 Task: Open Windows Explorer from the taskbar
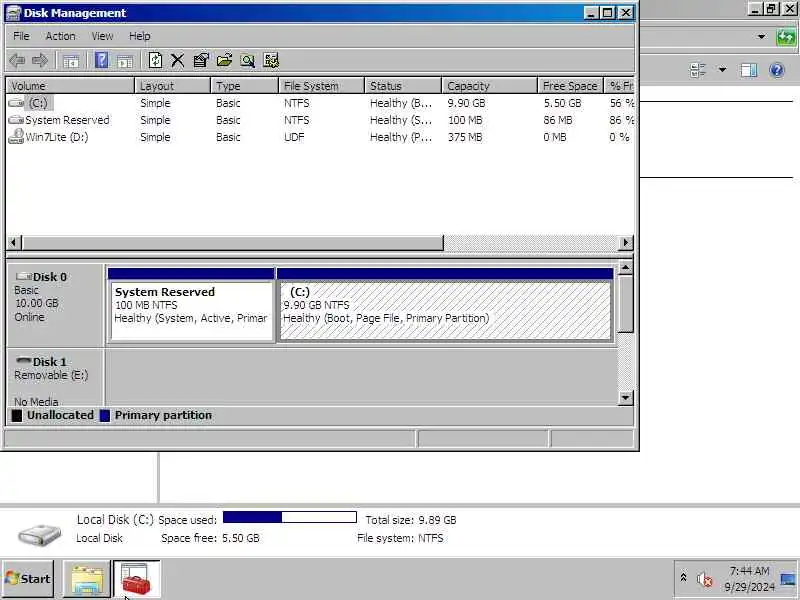tap(87, 579)
